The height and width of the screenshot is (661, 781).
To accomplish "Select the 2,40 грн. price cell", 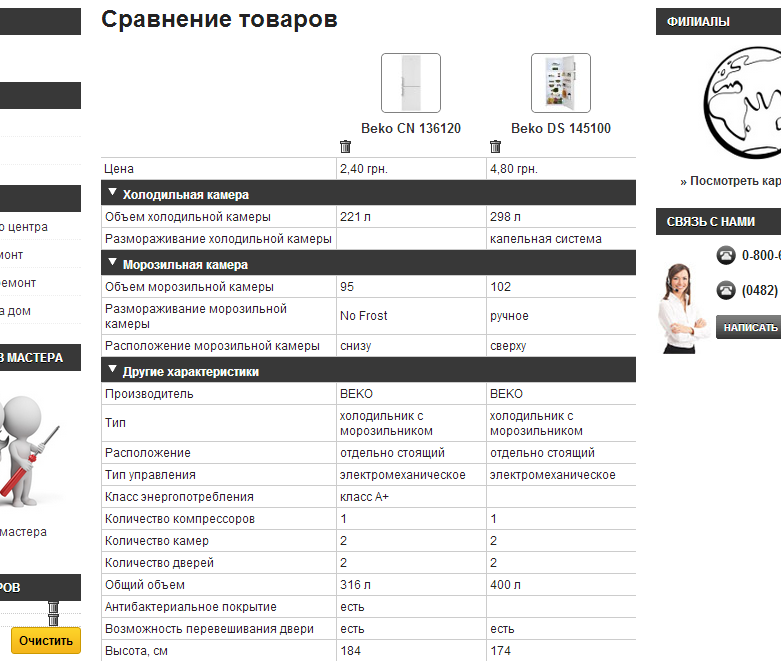I will [x=411, y=169].
